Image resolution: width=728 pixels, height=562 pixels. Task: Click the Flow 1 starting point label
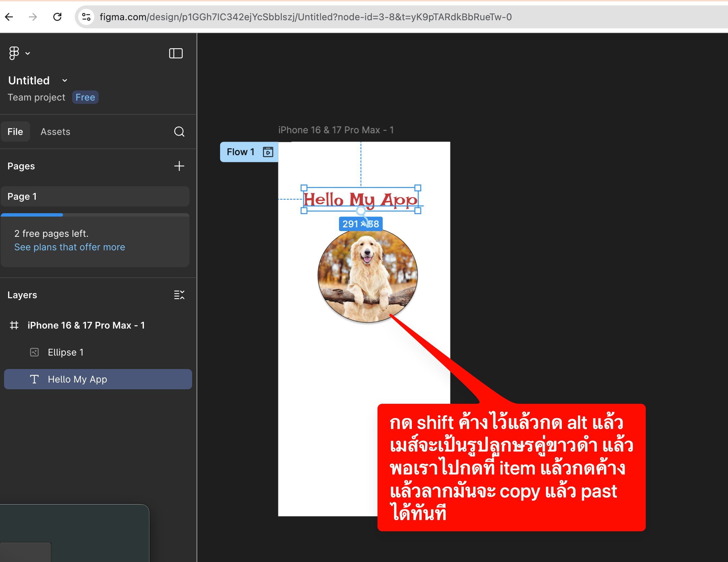click(240, 152)
